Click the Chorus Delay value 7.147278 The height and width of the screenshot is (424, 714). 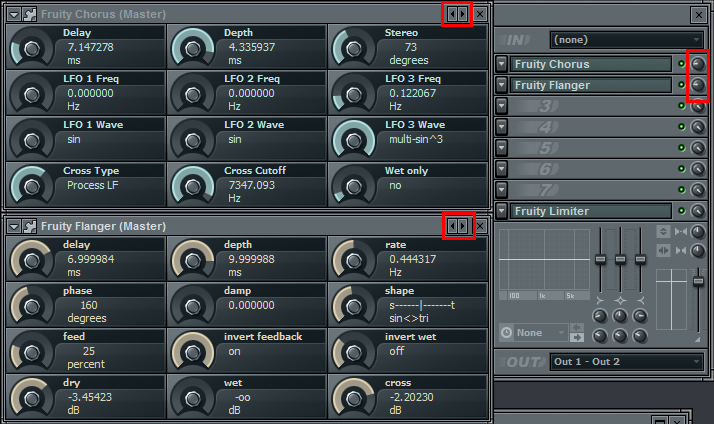91,47
